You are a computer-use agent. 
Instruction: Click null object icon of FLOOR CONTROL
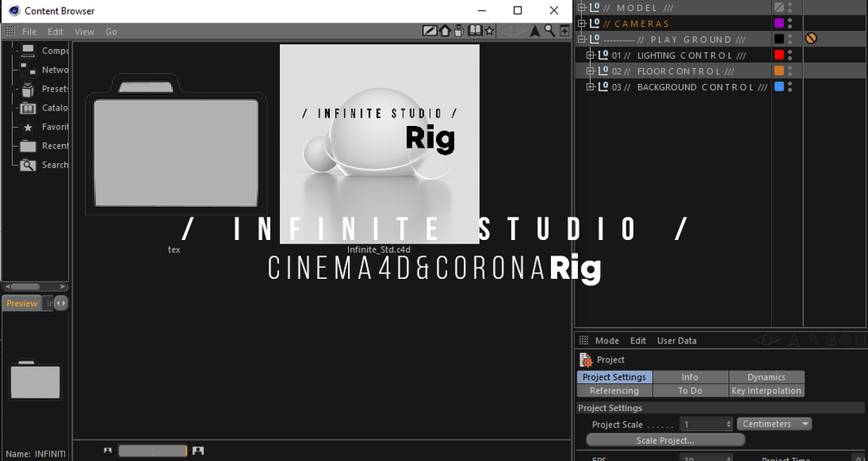(x=603, y=71)
